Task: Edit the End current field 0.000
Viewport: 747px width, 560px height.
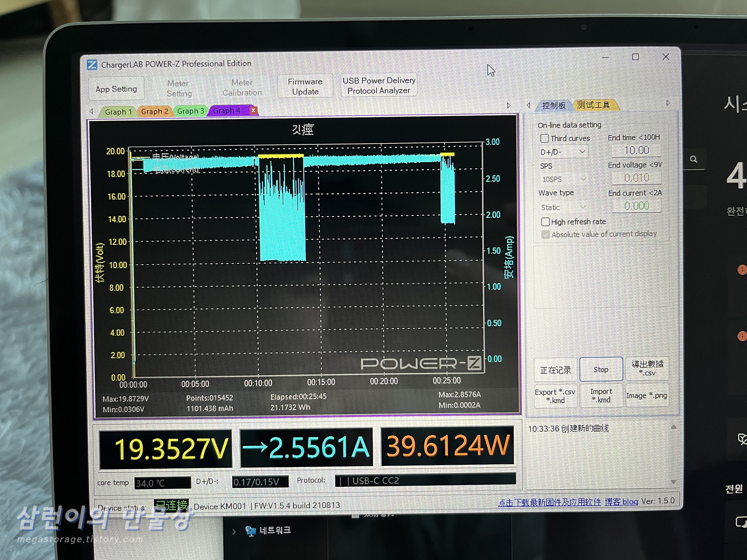Action: (636, 206)
